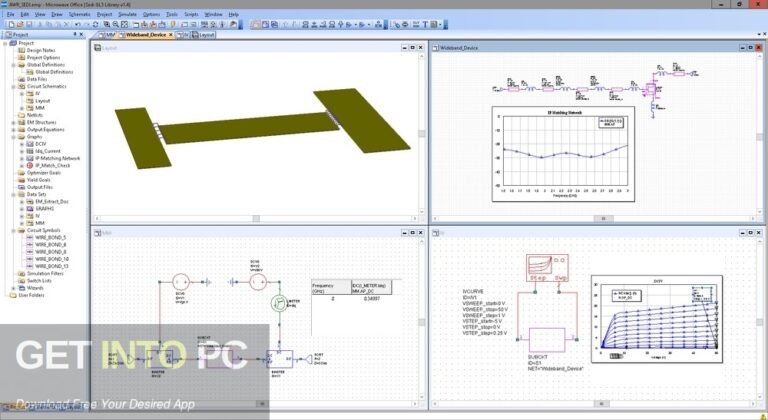Image resolution: width=768 pixels, height=420 pixels.
Task: Collapse the Graphs tree node
Action: point(14,137)
